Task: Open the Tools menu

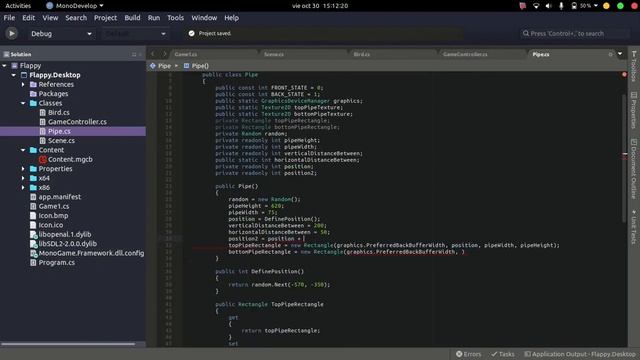Action: pos(176,18)
